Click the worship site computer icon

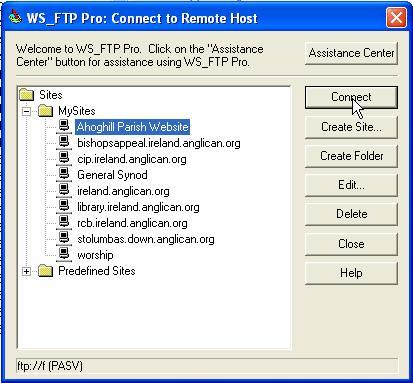click(x=64, y=255)
